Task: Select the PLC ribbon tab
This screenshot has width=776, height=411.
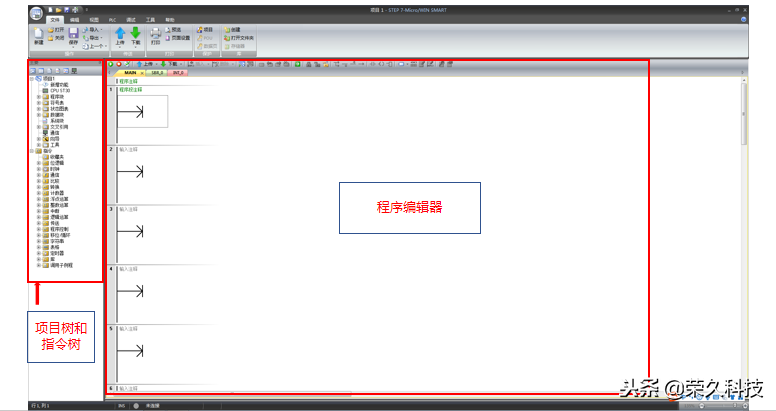Action: (x=112, y=20)
